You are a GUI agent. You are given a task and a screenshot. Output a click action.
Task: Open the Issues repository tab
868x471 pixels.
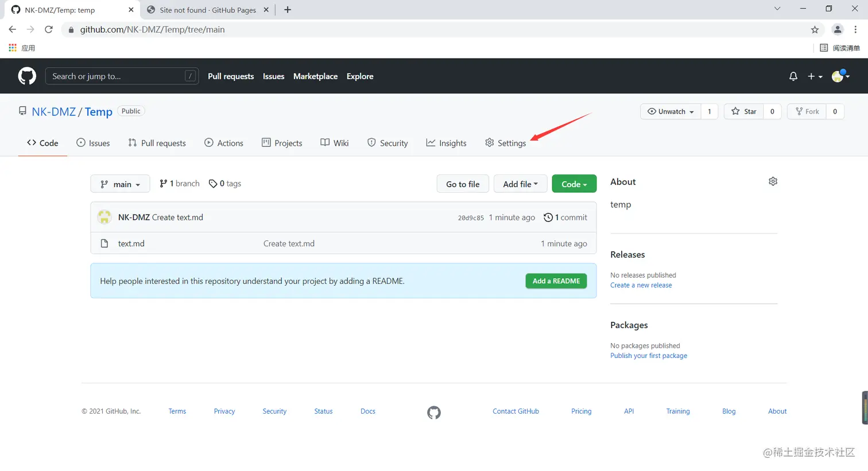(x=93, y=143)
